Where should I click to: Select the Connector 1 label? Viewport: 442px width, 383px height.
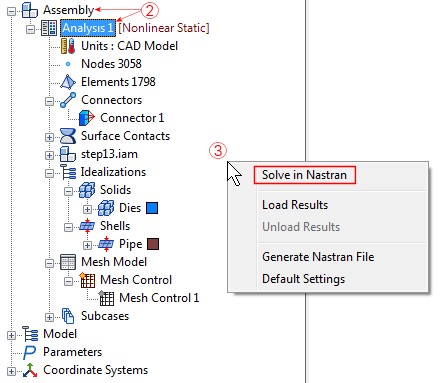point(132,118)
